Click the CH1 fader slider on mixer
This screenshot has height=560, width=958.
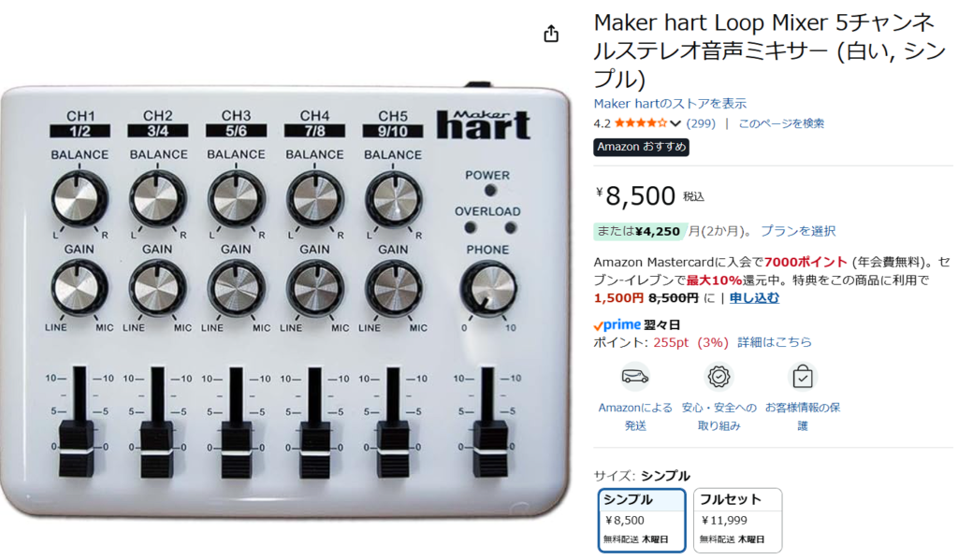tap(78, 448)
